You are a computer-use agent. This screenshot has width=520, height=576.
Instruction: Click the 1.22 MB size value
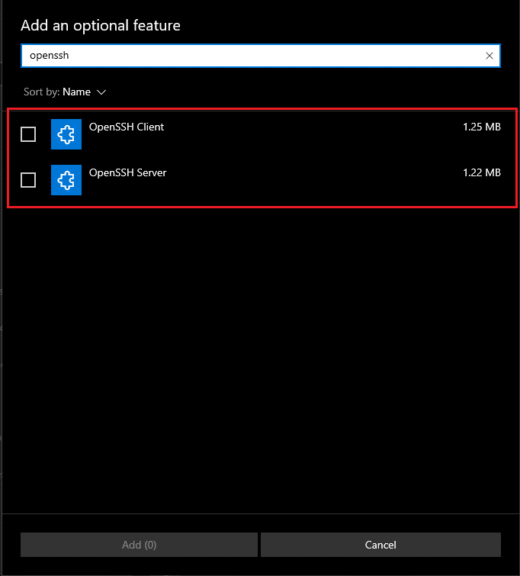pyautogui.click(x=482, y=173)
